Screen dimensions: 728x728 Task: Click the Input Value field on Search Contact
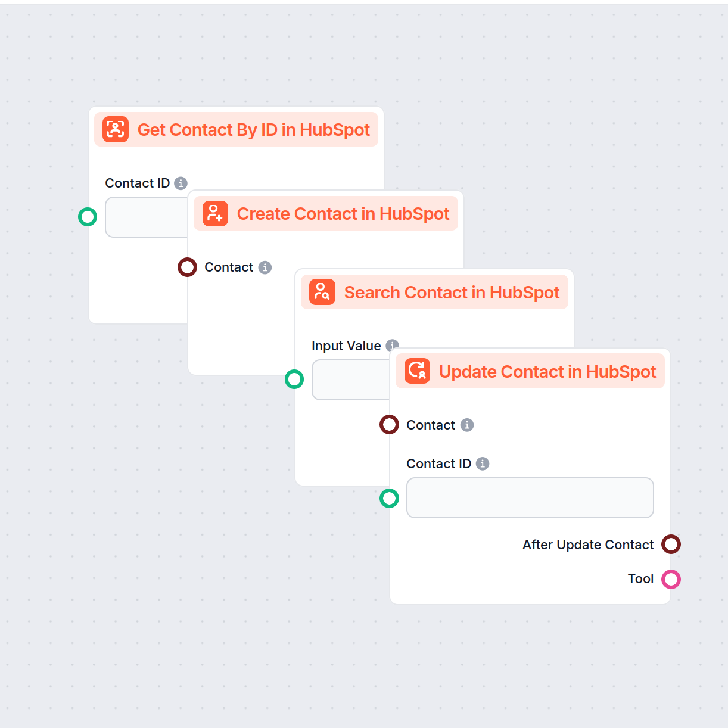click(351, 379)
